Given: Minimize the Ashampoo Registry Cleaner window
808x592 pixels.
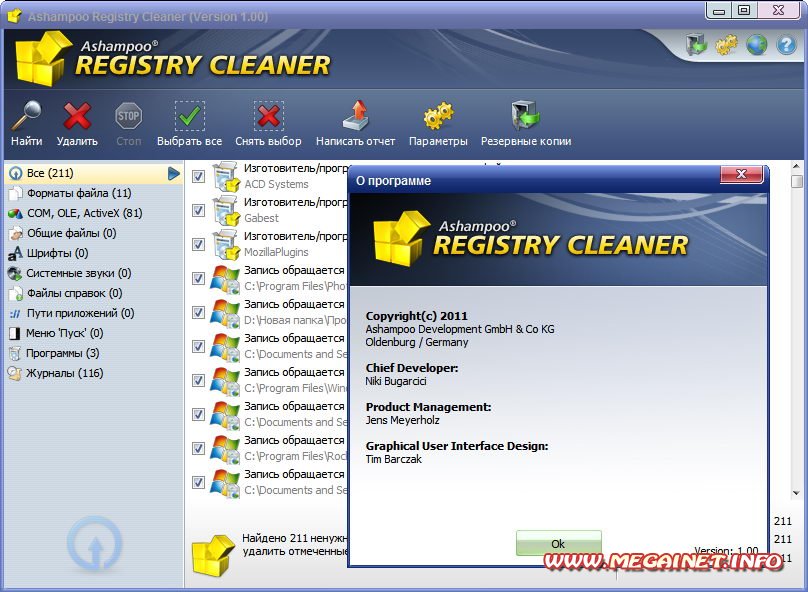Looking at the screenshot, I should [719, 10].
